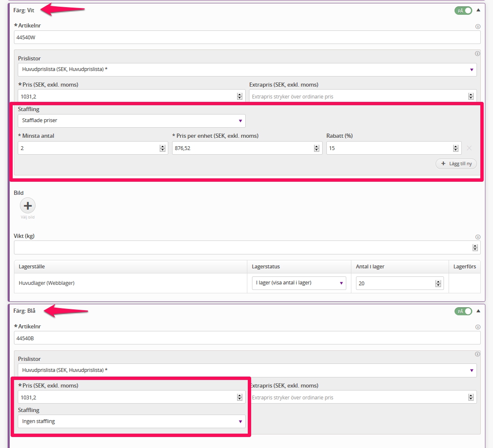Open the Ingen staffling dropdown
Image resolution: width=493 pixels, height=448 pixels.
tap(131, 421)
